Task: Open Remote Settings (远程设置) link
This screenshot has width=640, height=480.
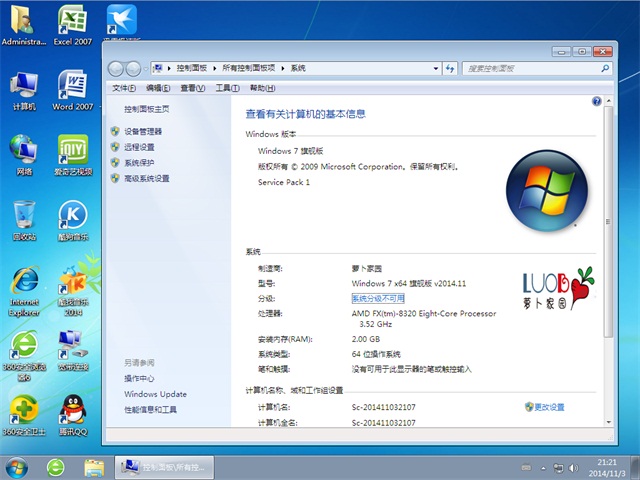Action: coord(139,147)
